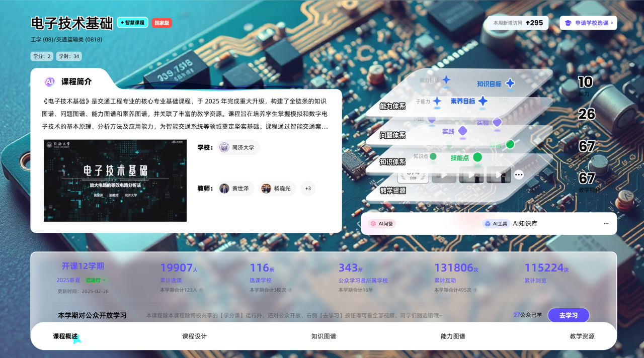
Task: Click 同济大学 school logo chip
Action: 239,148
